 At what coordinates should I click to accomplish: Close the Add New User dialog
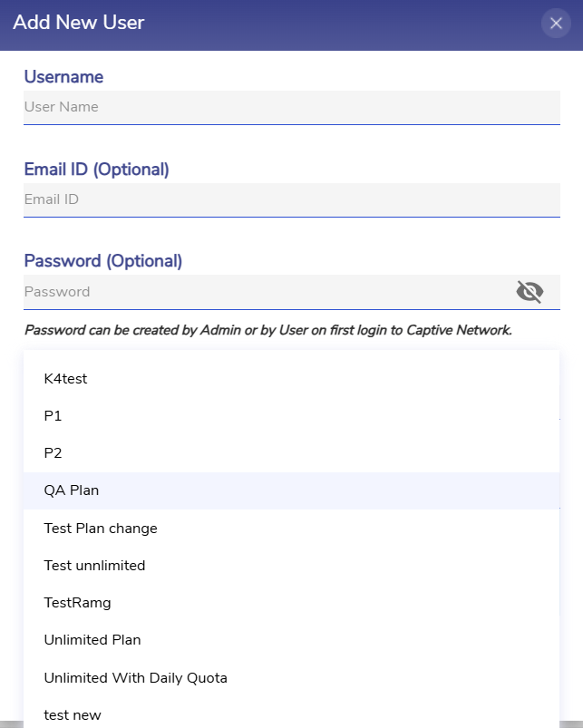click(556, 23)
